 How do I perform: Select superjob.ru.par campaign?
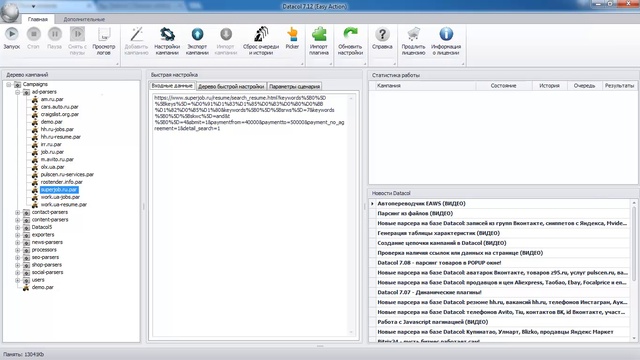(x=59, y=190)
